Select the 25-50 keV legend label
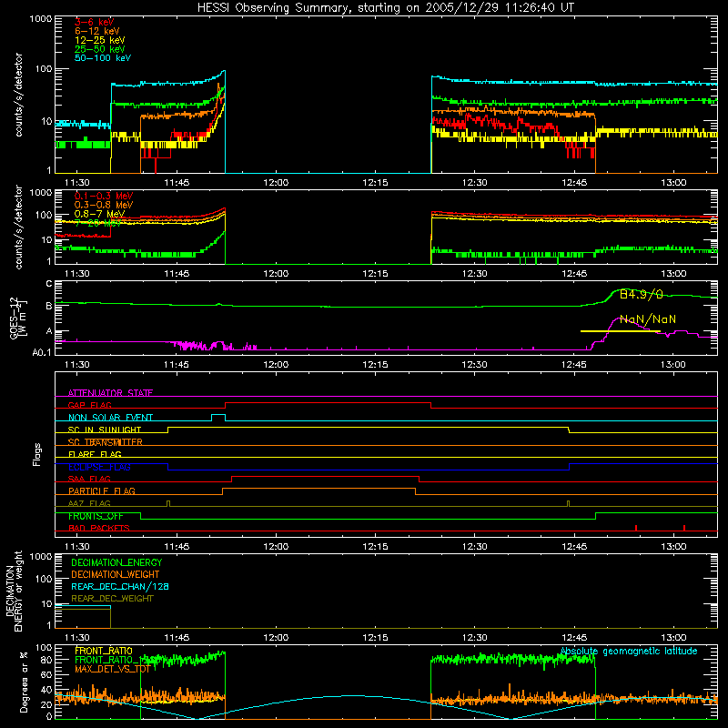 pos(99,49)
